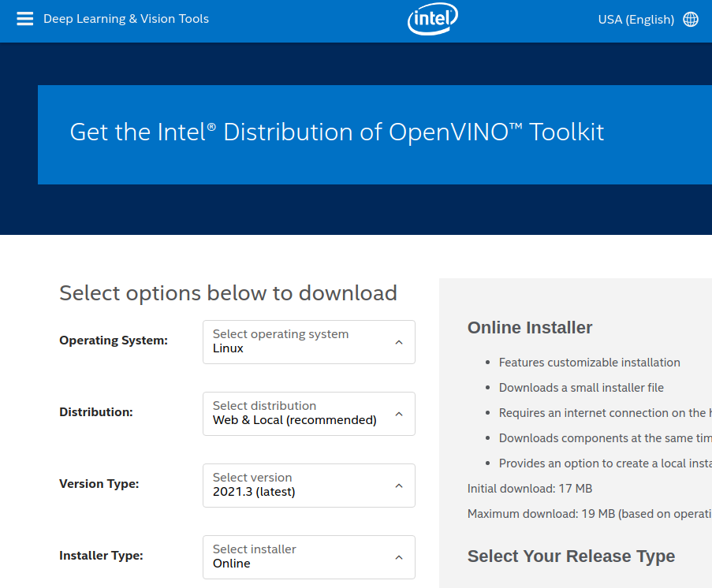Open the Operating System dropdown showing Linux
Image resolution: width=712 pixels, height=588 pixels.
click(309, 342)
